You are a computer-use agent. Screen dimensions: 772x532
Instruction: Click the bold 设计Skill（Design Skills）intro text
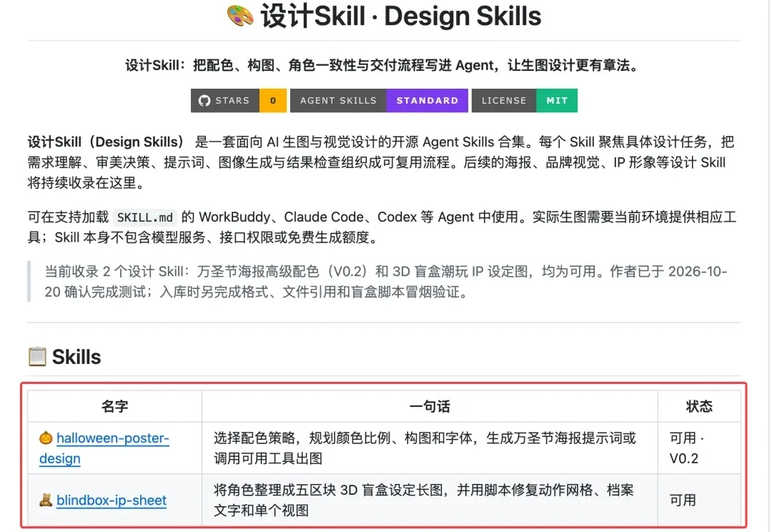pyautogui.click(x=106, y=142)
